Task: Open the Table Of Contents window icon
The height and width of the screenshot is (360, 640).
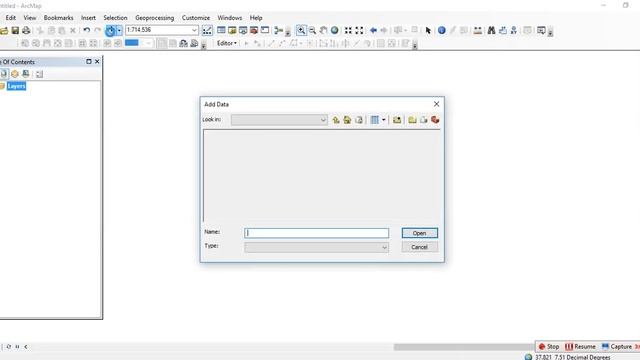Action: point(221,30)
